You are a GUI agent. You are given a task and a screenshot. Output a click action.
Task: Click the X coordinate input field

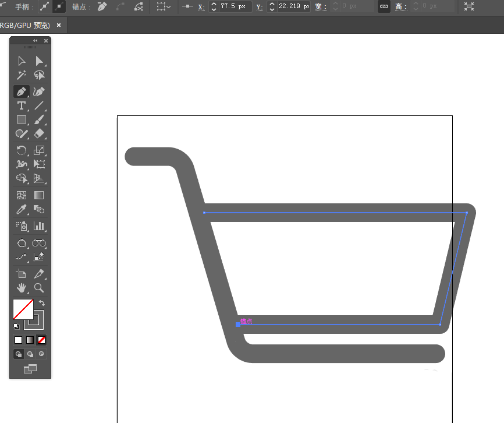pyautogui.click(x=235, y=7)
